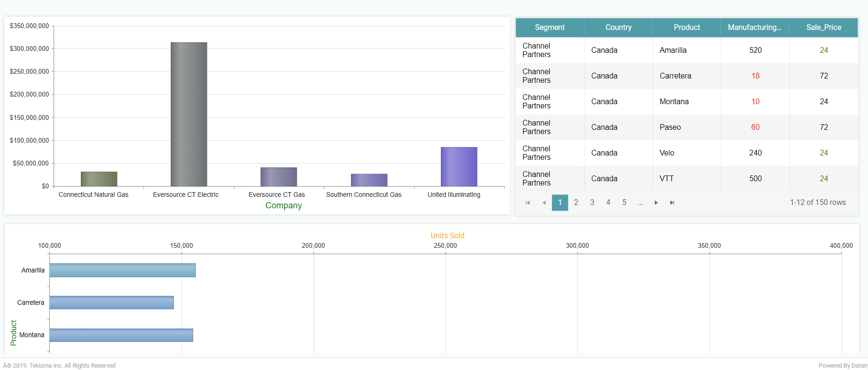This screenshot has width=868, height=370.
Task: Open page 3 of the table
Action: [x=592, y=203]
